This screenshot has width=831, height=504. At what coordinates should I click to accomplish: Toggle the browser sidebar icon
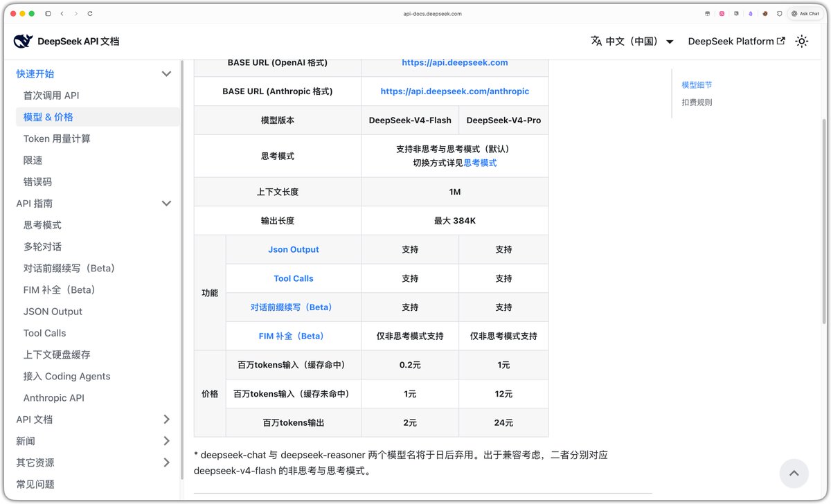point(48,13)
